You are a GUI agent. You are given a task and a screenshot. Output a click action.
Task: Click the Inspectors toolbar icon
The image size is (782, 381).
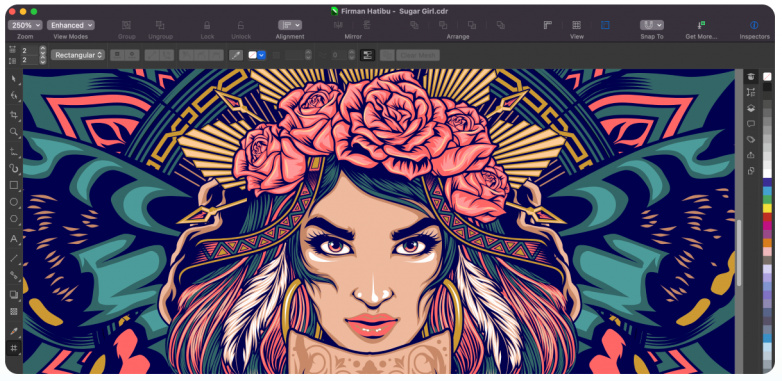tap(754, 25)
